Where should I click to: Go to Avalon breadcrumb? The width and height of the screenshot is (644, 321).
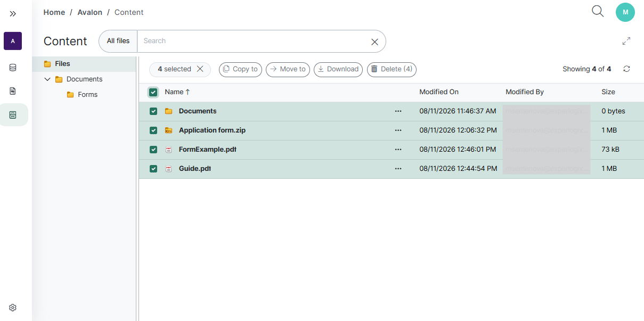pyautogui.click(x=90, y=12)
